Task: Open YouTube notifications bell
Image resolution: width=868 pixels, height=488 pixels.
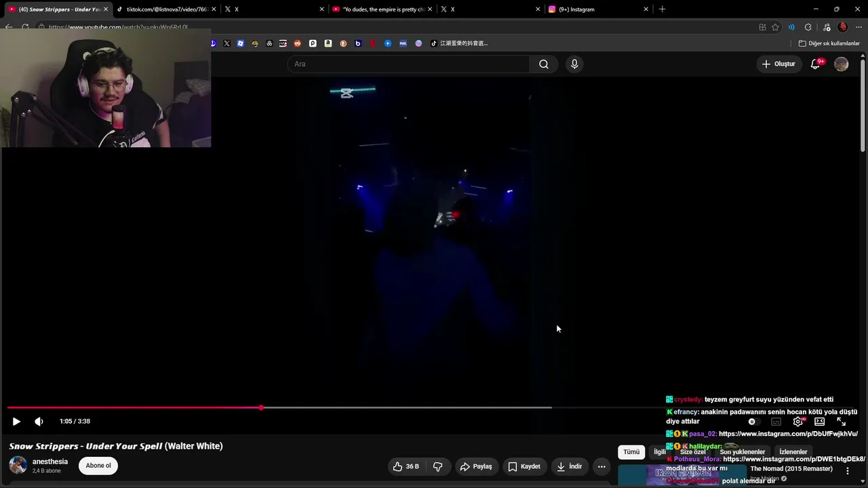Action: click(816, 64)
